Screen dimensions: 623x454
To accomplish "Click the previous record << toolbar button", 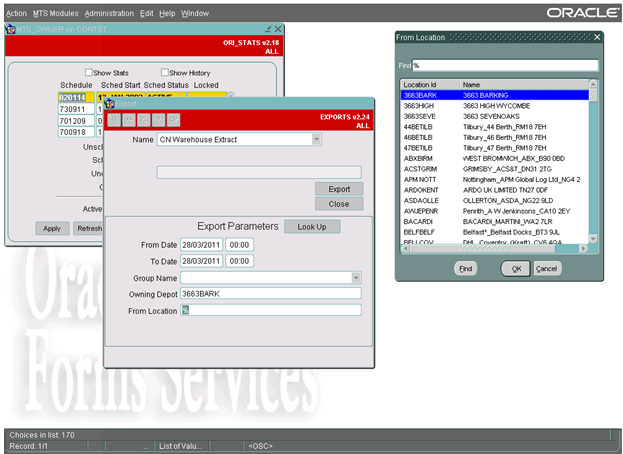I will [114, 120].
